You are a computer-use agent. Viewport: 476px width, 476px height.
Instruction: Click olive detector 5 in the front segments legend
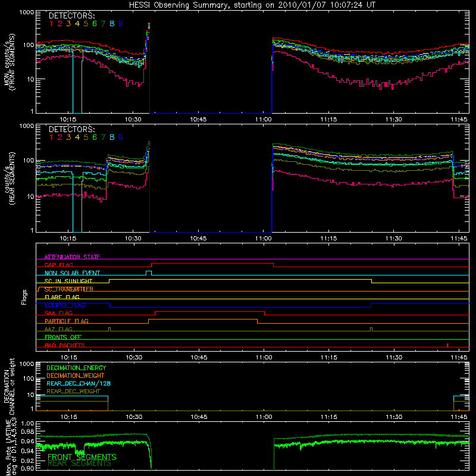[86, 24]
